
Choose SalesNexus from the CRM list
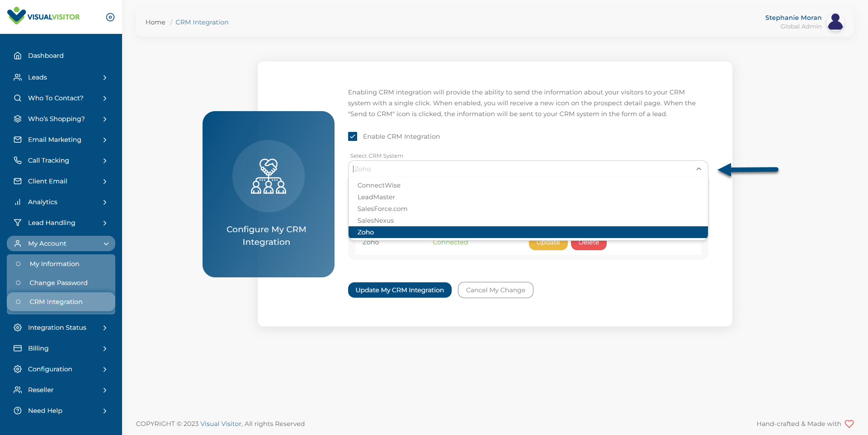pyautogui.click(x=528, y=220)
